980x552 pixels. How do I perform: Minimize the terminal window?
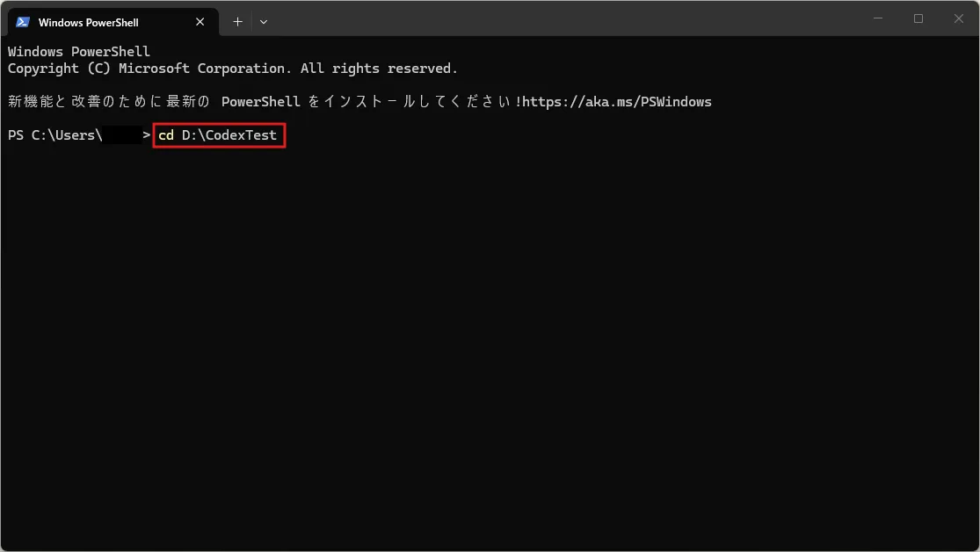878,18
